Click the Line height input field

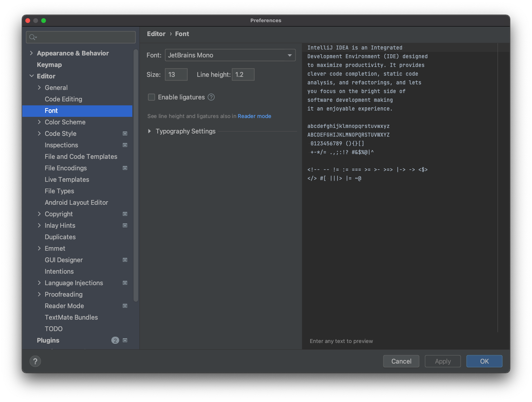[243, 74]
